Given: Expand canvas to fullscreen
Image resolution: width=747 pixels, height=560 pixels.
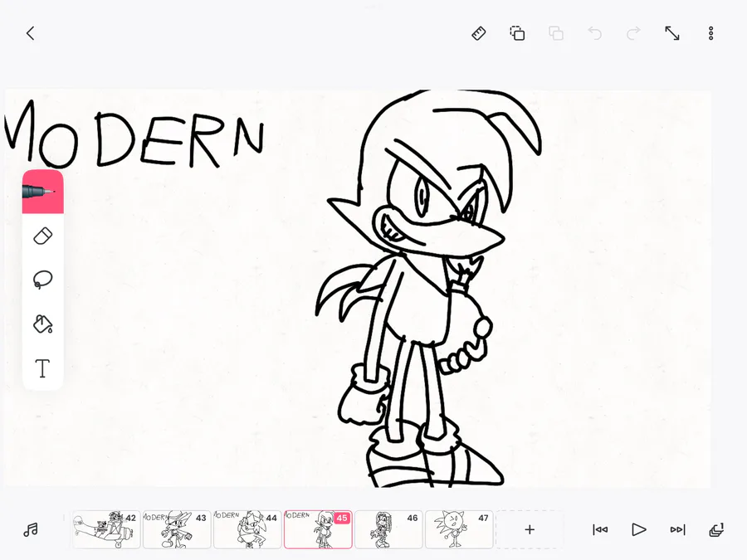Looking at the screenshot, I should click(x=672, y=33).
